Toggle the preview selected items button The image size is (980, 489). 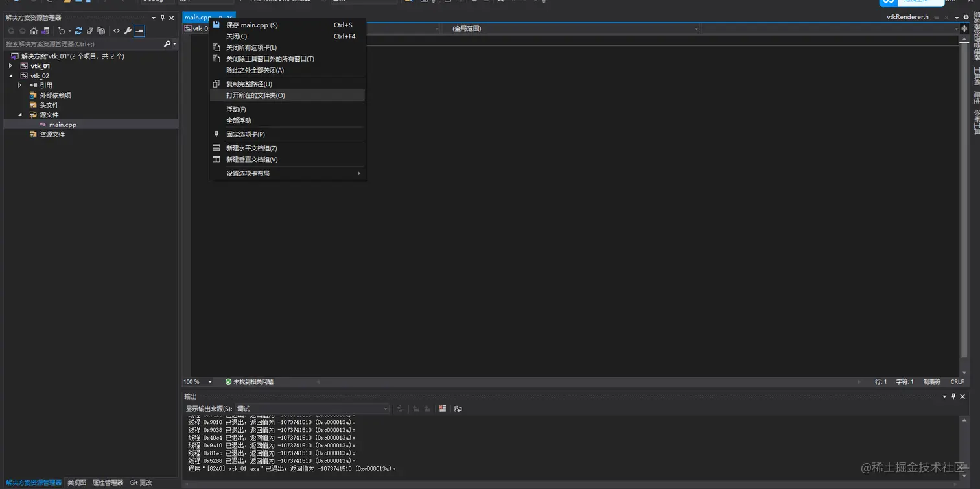coord(139,30)
